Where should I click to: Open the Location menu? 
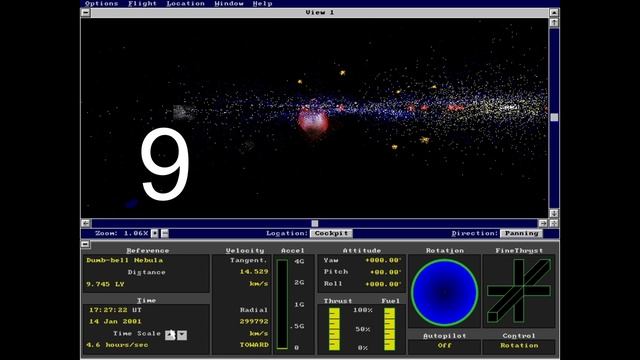tap(185, 4)
